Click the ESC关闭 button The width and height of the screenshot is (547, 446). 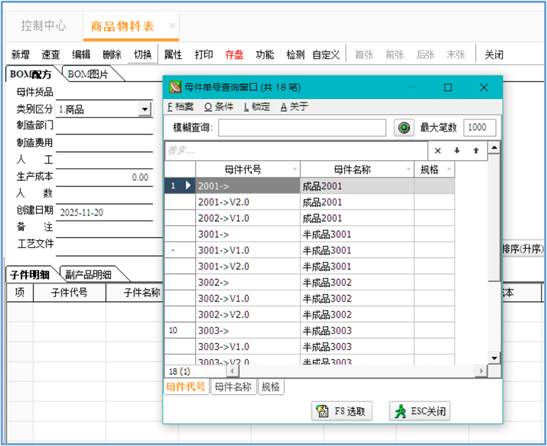(420, 411)
